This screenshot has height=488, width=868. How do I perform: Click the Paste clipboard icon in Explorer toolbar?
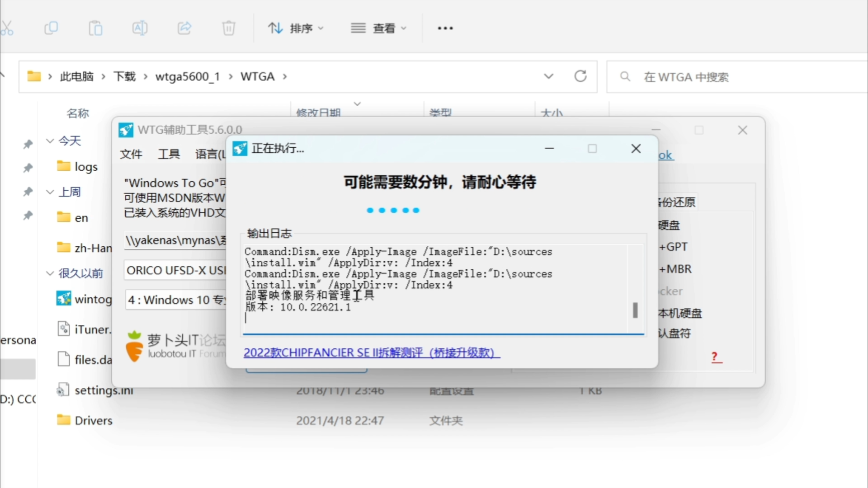(x=95, y=28)
